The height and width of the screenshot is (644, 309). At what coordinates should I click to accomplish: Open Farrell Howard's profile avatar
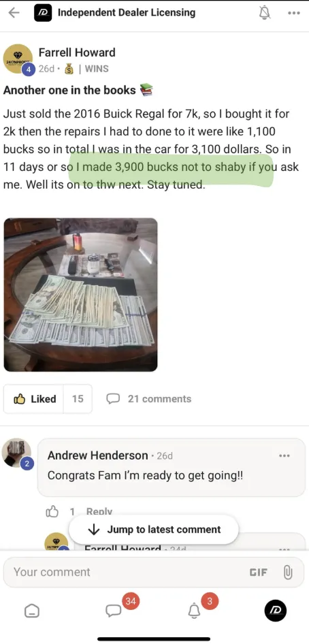point(18,59)
